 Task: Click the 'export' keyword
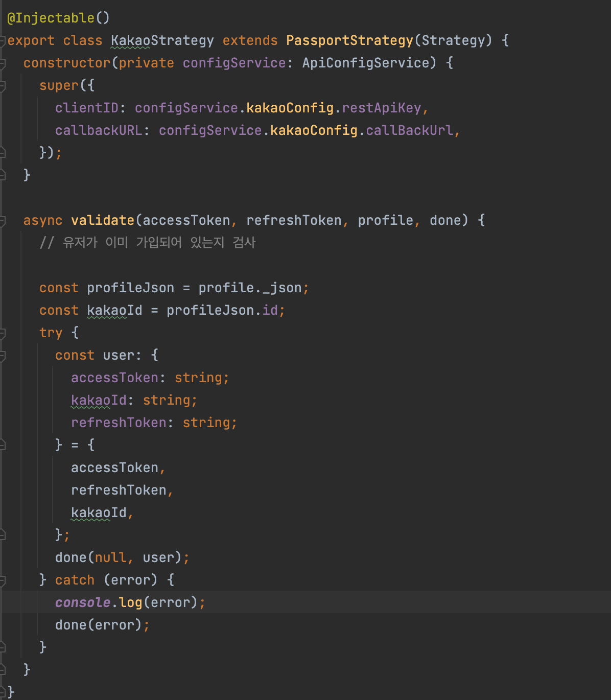(x=31, y=40)
